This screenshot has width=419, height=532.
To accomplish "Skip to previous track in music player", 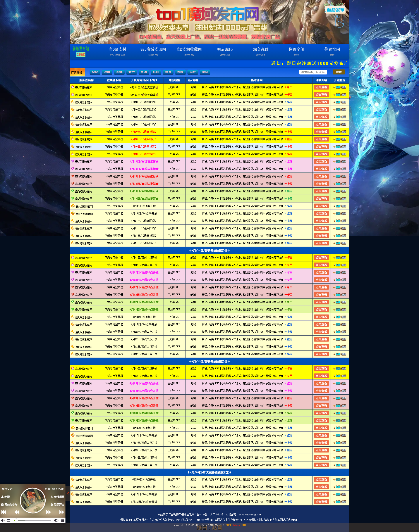I will (x=4, y=512).
